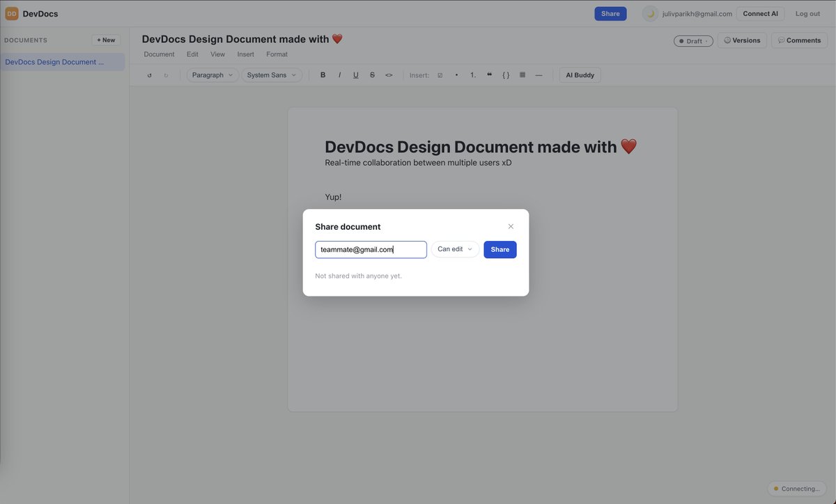The height and width of the screenshot is (504, 836).
Task: Insert a block quote
Action: point(489,75)
